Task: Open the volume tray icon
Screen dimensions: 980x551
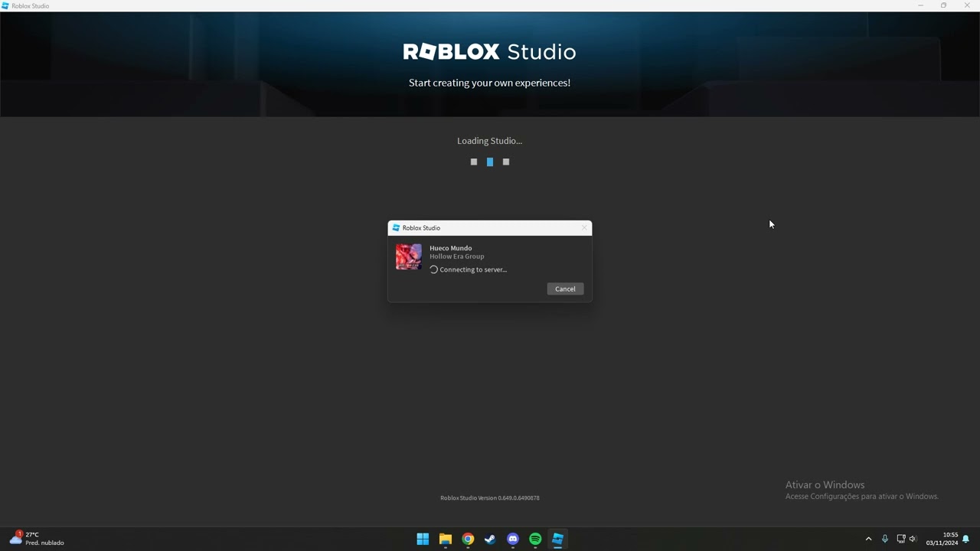Action: click(x=913, y=539)
